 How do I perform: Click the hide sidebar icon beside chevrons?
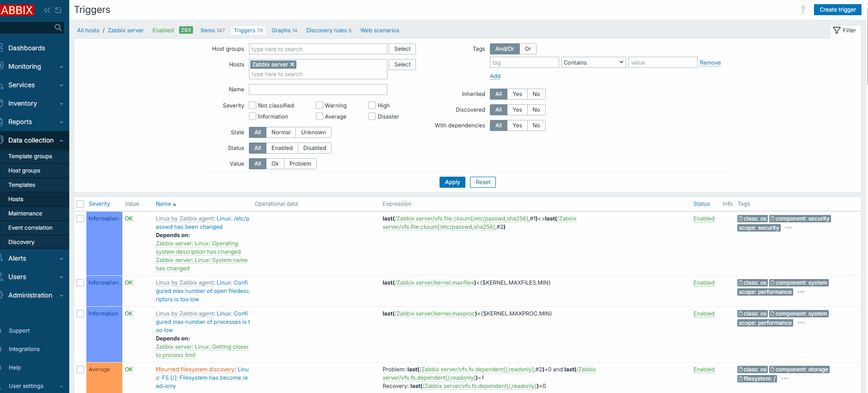pos(58,10)
